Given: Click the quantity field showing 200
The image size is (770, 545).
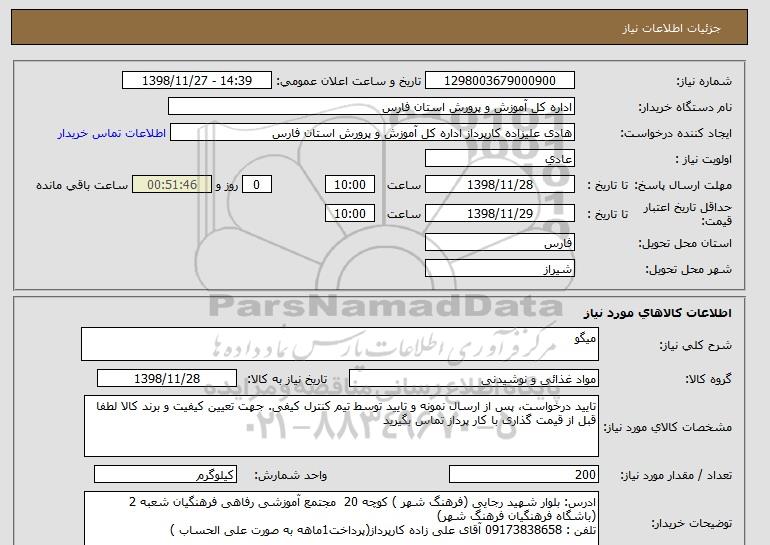Looking at the screenshot, I should 523,474.
